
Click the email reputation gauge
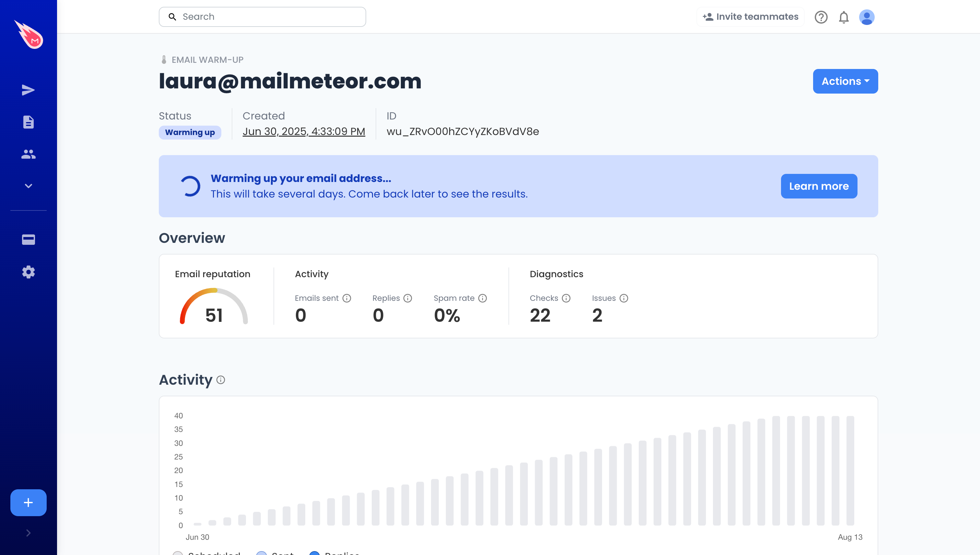click(214, 306)
